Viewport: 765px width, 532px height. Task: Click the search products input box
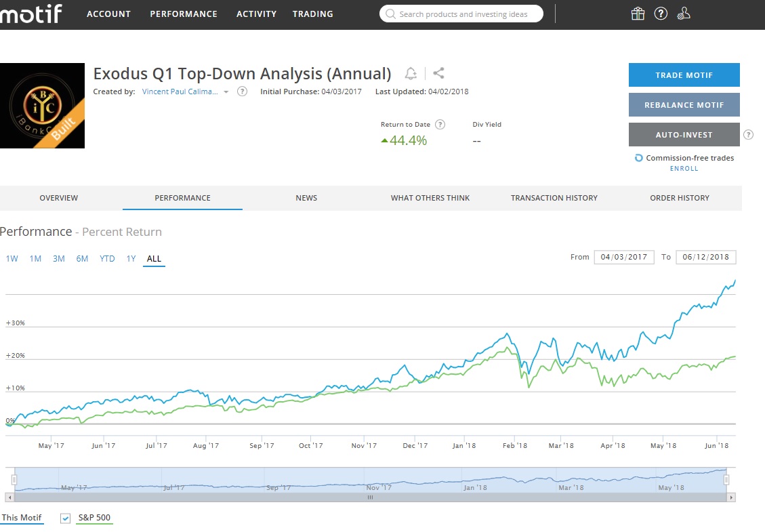[461, 14]
